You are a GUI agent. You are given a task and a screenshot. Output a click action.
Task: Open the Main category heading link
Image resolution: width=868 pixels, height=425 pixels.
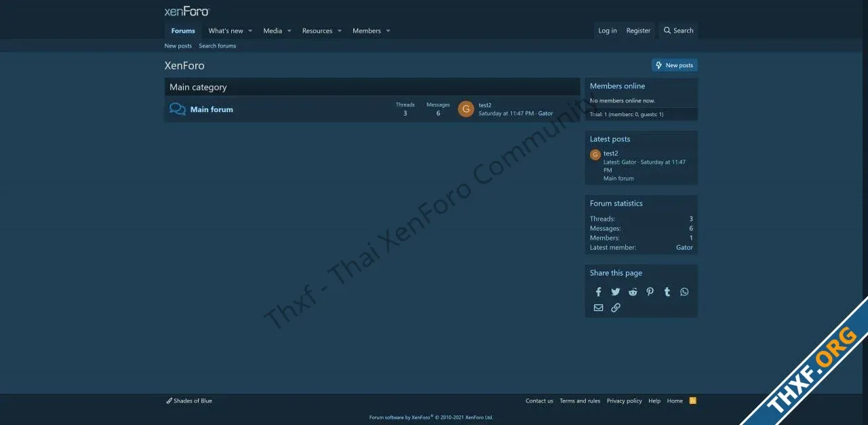click(198, 87)
